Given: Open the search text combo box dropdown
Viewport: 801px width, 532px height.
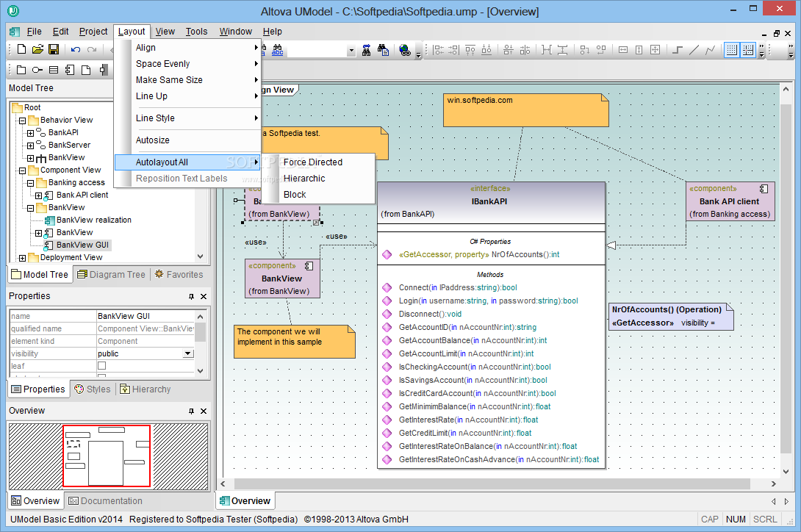Looking at the screenshot, I should pyautogui.click(x=351, y=51).
